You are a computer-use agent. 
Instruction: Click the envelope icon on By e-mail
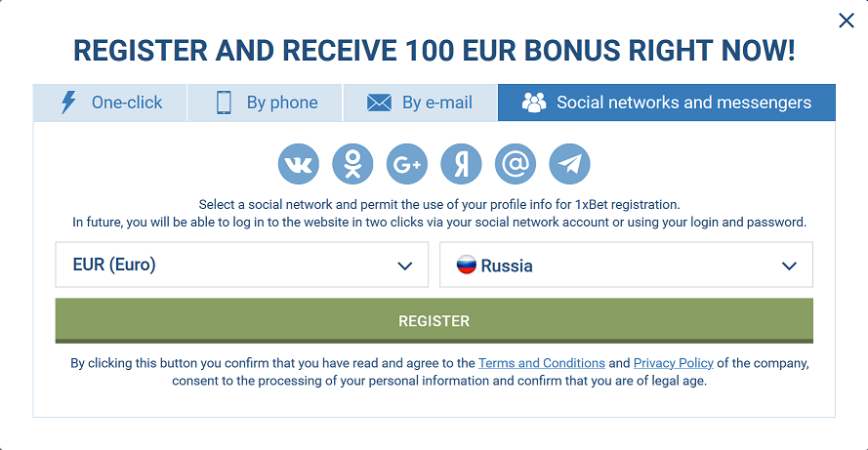(379, 102)
